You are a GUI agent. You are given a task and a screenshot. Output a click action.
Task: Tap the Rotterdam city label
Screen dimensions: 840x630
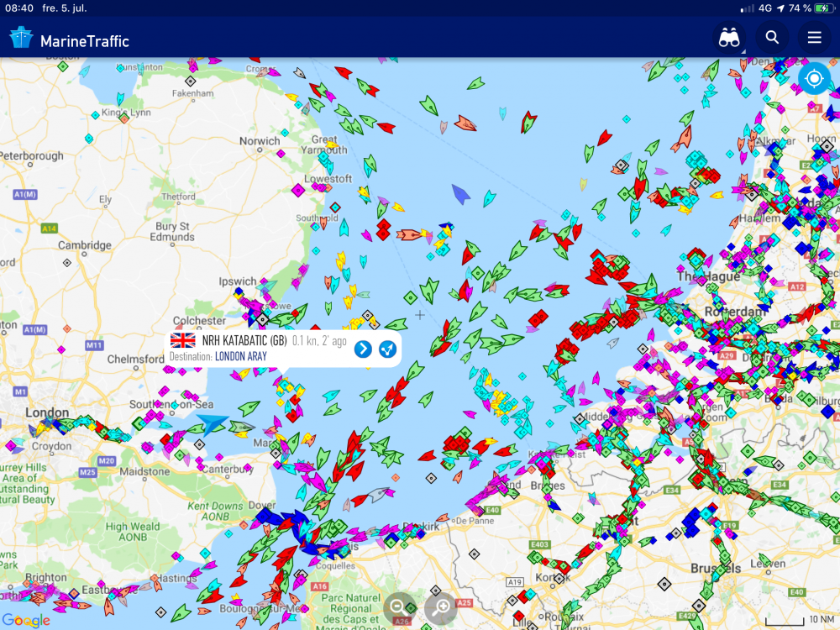tap(734, 312)
